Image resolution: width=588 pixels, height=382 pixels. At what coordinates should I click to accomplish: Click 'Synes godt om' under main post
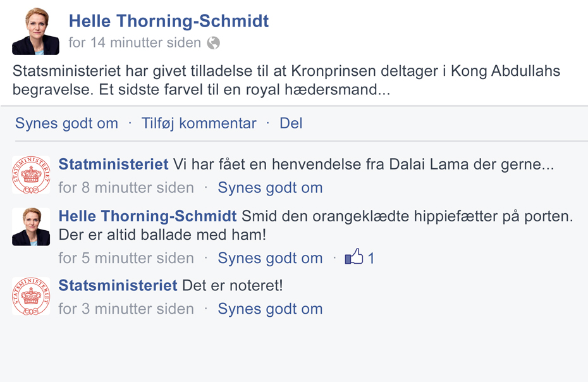(x=66, y=123)
